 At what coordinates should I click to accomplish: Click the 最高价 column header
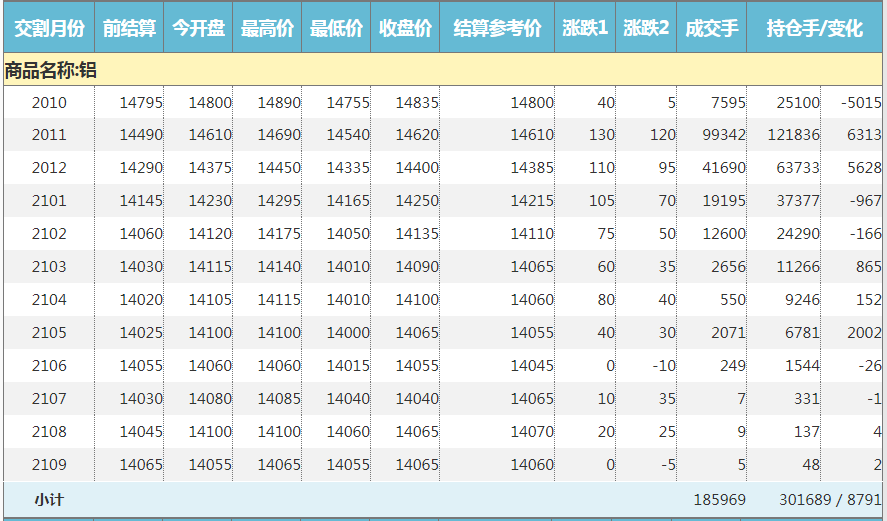267,29
